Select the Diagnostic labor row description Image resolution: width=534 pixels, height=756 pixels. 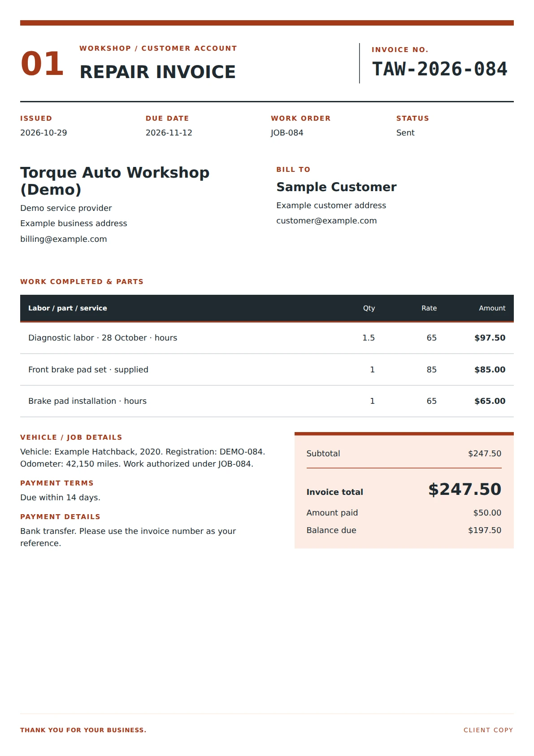coord(103,338)
